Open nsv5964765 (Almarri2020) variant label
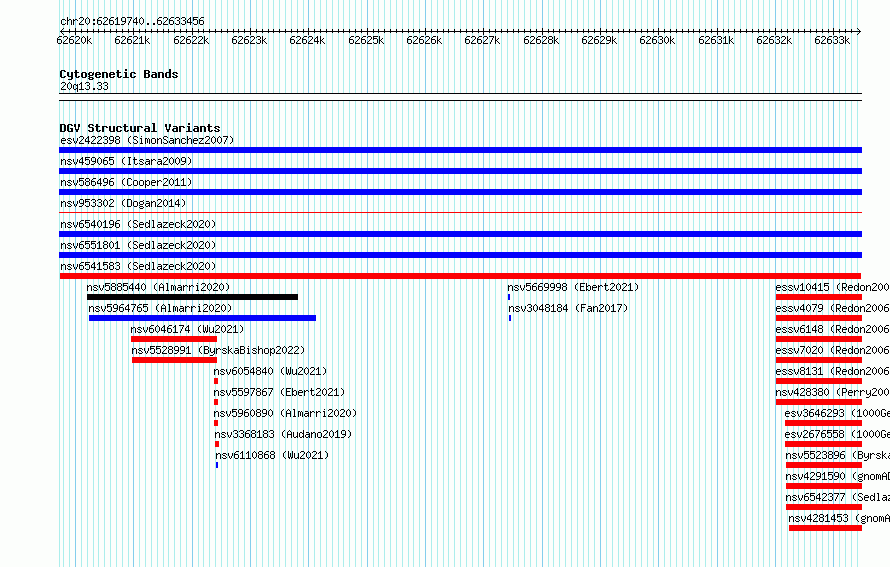Screen dimensions: 890x567 160,308
